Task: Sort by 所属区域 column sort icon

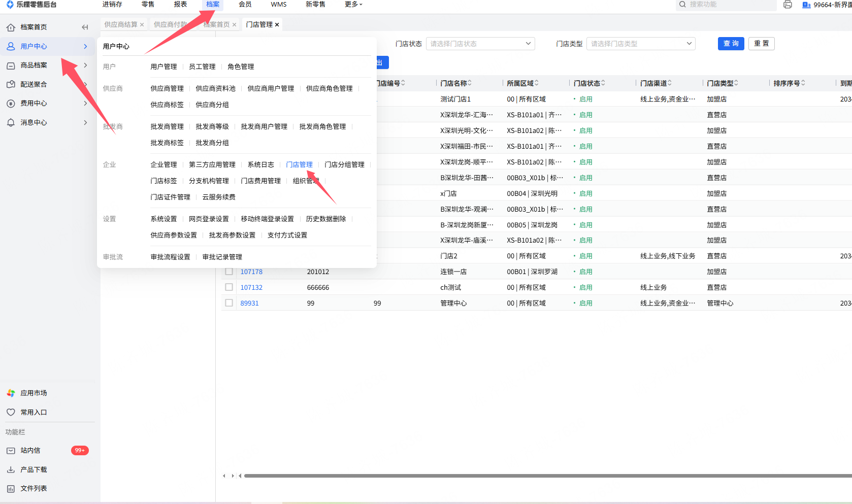Action: click(x=537, y=83)
